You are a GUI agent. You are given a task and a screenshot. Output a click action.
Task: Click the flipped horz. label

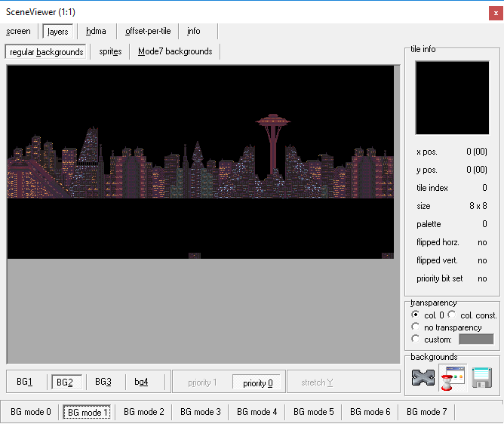point(438,242)
